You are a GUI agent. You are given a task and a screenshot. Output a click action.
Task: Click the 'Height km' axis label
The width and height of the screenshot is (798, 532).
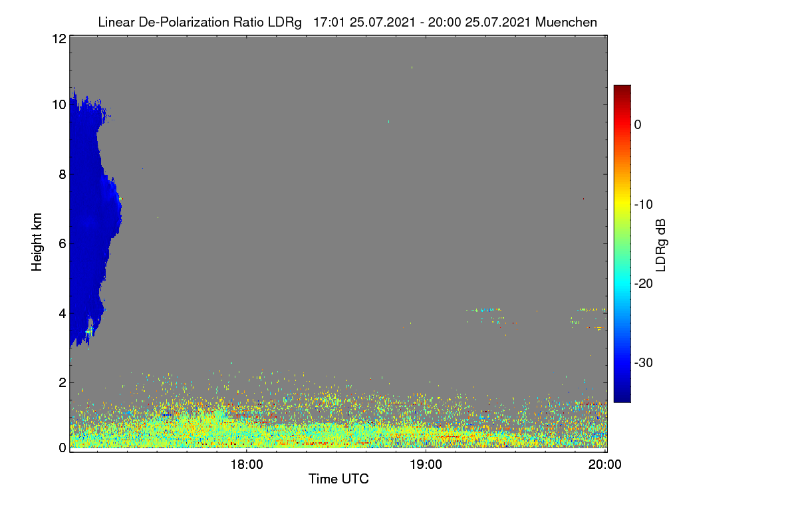point(37,243)
